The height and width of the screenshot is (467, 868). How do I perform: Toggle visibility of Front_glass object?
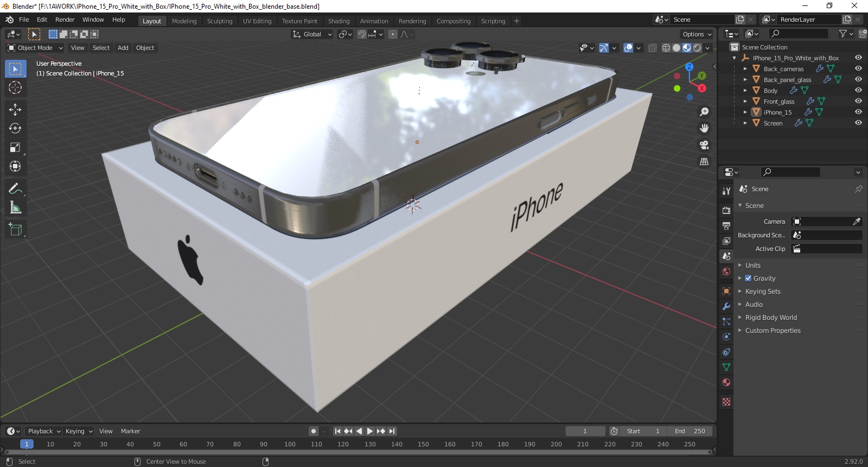pos(858,101)
